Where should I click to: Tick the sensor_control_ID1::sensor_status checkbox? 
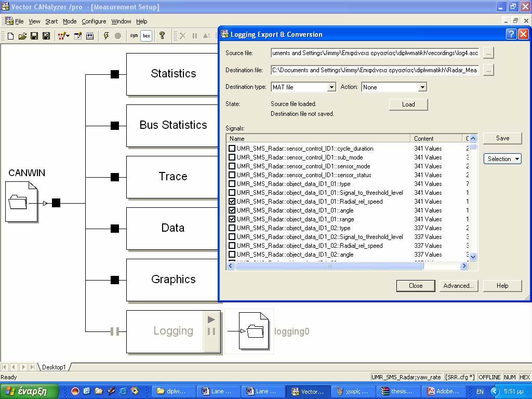pos(232,175)
